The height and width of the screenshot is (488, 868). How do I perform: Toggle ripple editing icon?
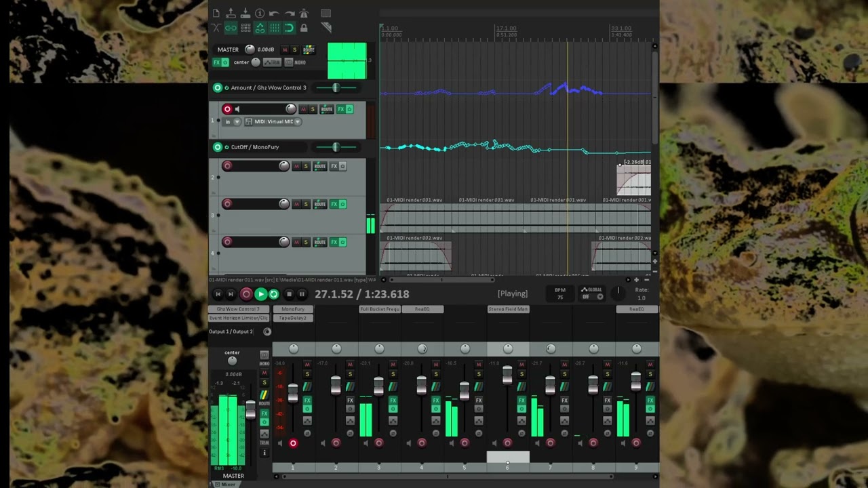tap(245, 28)
